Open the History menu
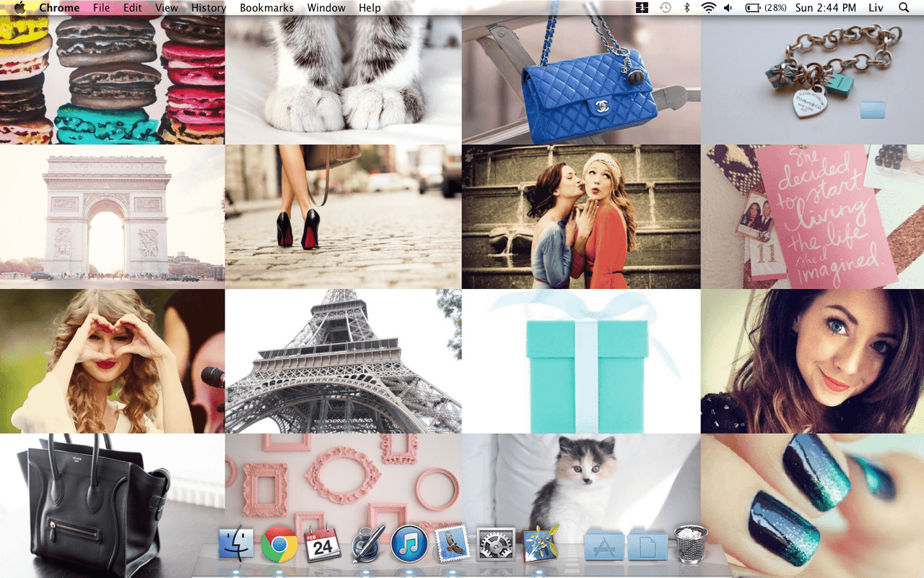924x578 pixels. click(x=209, y=7)
